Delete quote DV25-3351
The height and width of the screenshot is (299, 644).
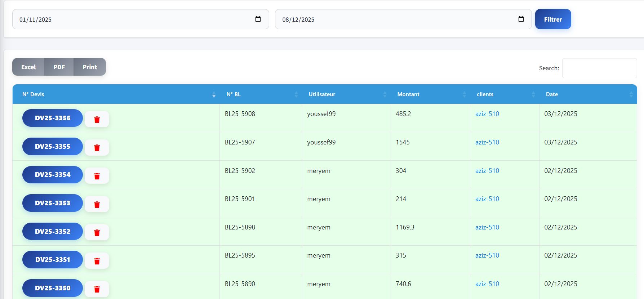coord(97,261)
